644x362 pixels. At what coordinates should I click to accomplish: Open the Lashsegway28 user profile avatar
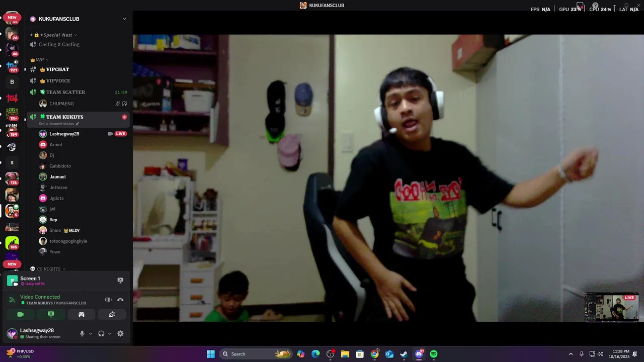[x=12, y=333]
